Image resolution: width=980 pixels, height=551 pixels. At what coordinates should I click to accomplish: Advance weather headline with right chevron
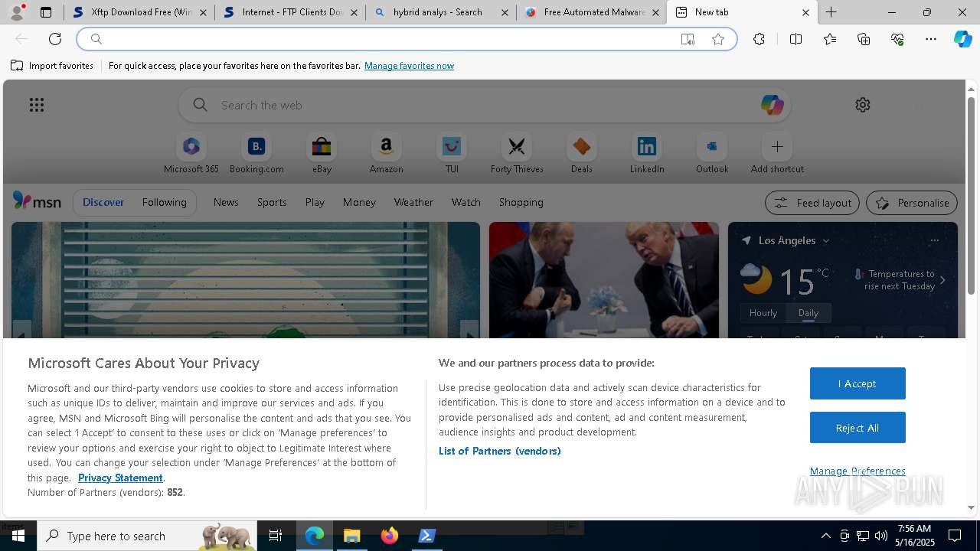[942, 280]
